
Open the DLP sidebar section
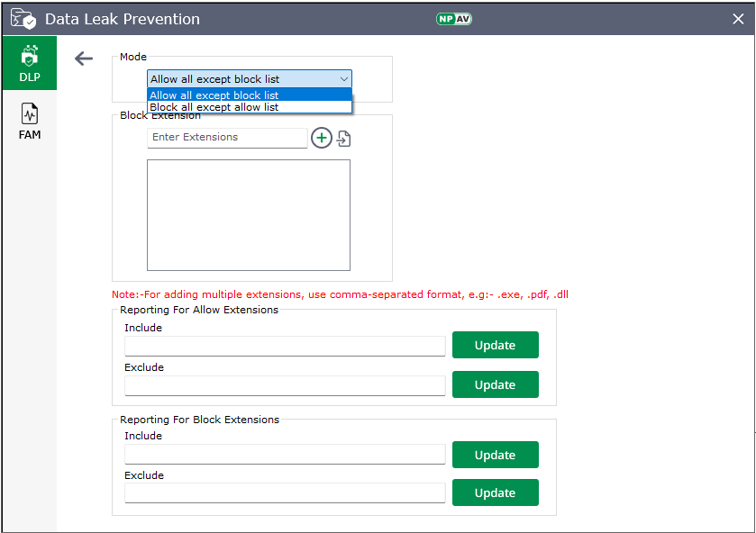coord(30,63)
